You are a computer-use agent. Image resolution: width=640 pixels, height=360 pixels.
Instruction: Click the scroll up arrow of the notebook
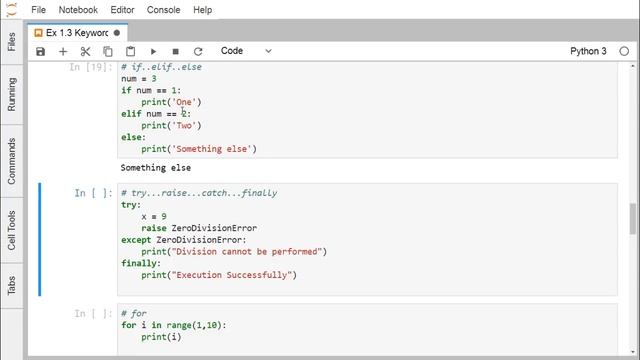(633, 66)
